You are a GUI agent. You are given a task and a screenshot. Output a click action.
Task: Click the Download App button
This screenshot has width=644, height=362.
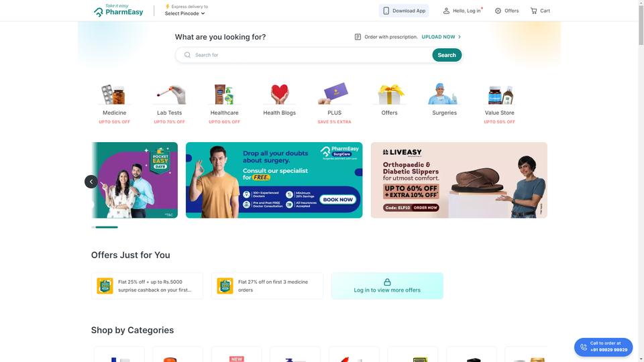click(404, 11)
